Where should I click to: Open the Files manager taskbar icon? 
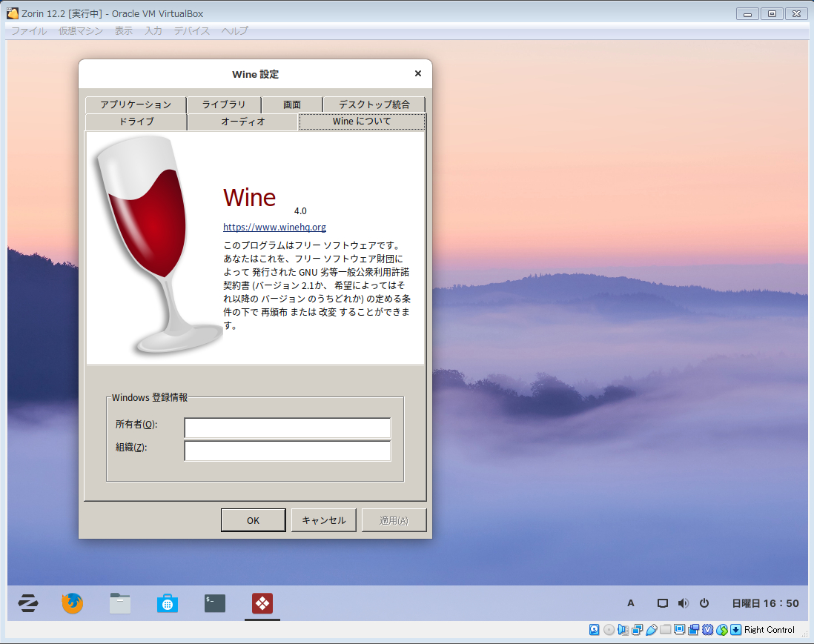(120, 603)
